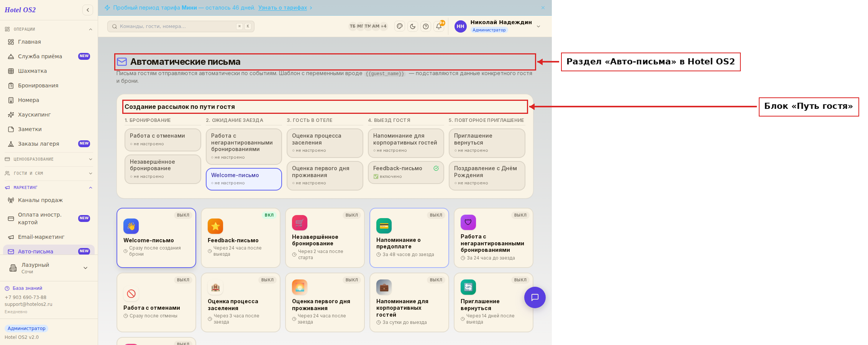
Task: Click the +4 team members badge
Action: pos(384,26)
